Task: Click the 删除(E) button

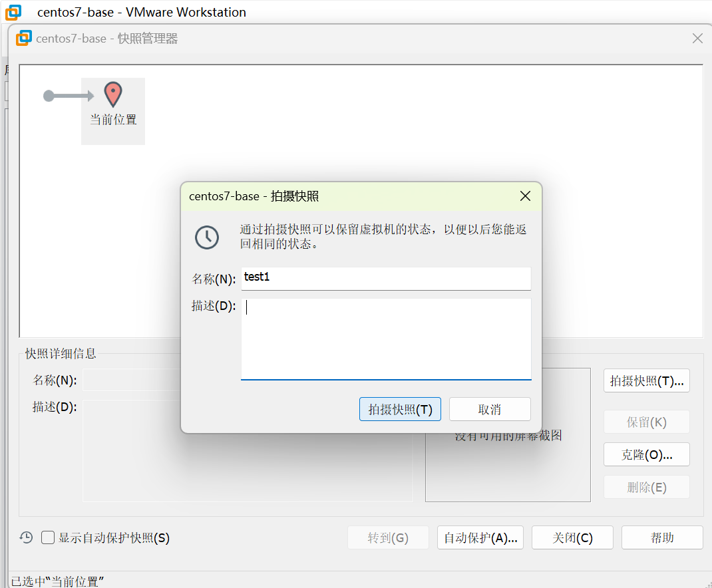Action: pos(647,487)
